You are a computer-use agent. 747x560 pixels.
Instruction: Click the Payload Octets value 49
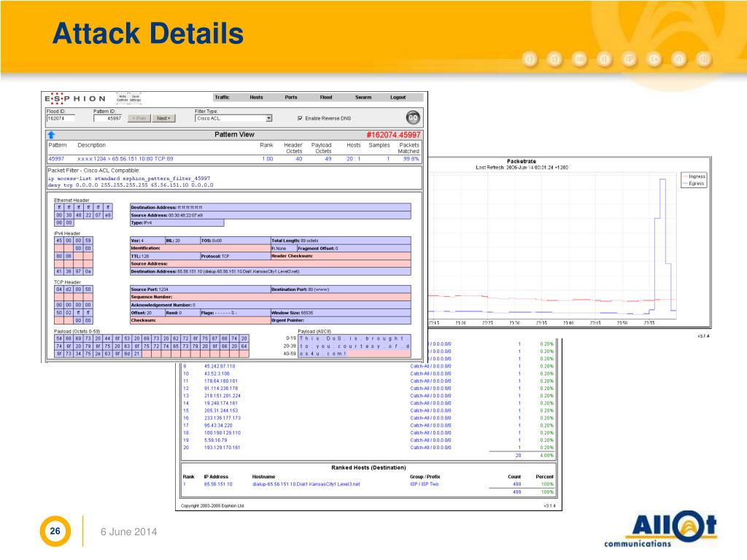(x=328, y=158)
